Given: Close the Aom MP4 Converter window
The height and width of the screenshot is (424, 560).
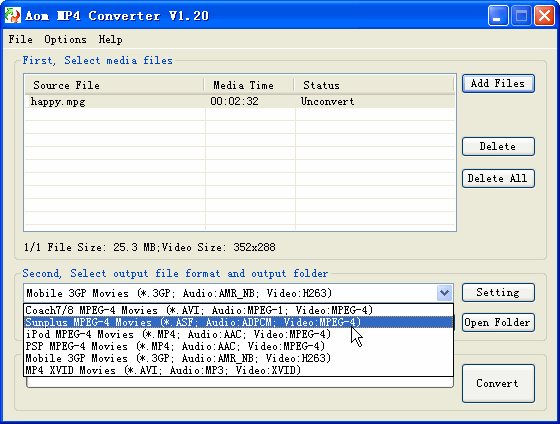Looking at the screenshot, I should [544, 16].
